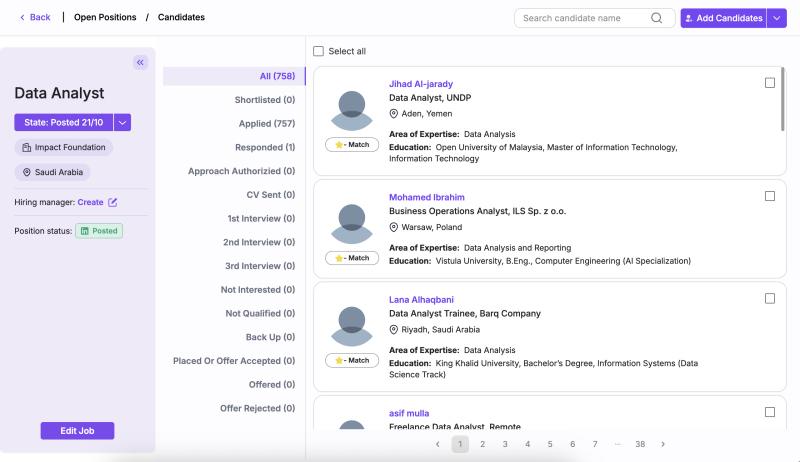Focus the Search candidate name field
Image resolution: width=800 pixels, height=462 pixels.
pos(584,18)
